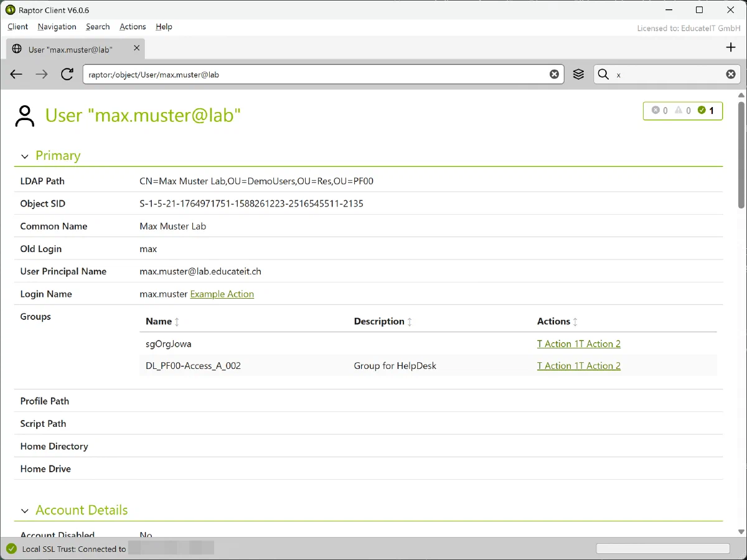Run T Action 1 for DL_PF00-Access_A_002
This screenshot has width=747, height=560.
558,366
